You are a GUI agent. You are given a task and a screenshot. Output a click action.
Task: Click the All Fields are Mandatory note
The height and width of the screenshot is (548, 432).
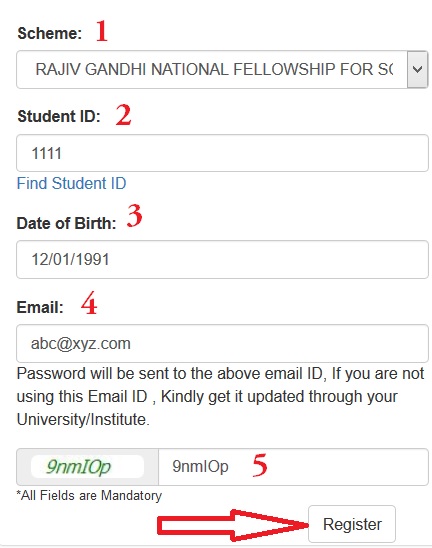(89, 496)
